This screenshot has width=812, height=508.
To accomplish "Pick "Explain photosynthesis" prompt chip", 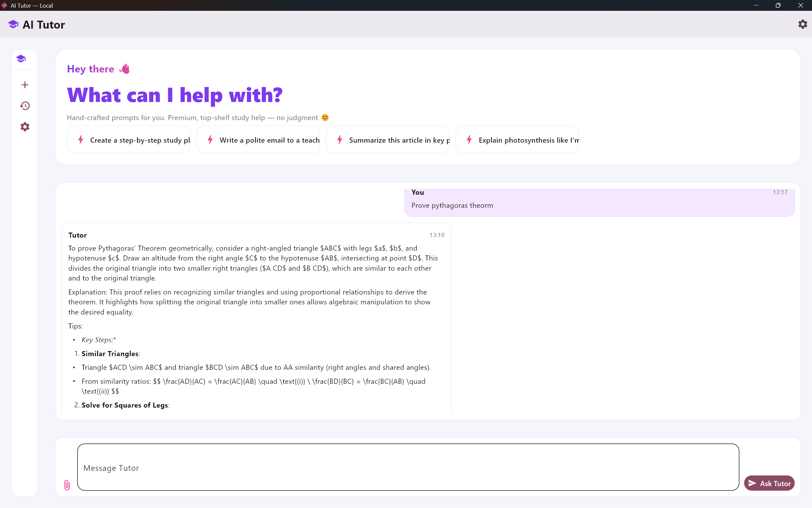I will [517, 140].
